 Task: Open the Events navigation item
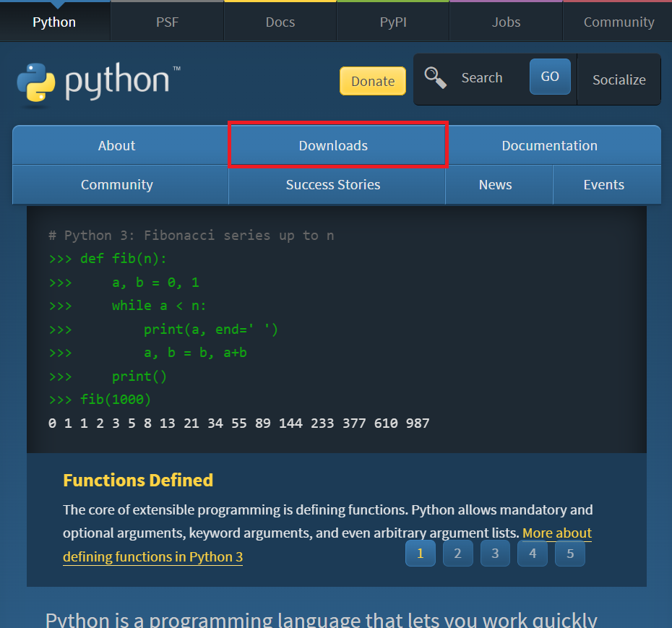point(607,185)
